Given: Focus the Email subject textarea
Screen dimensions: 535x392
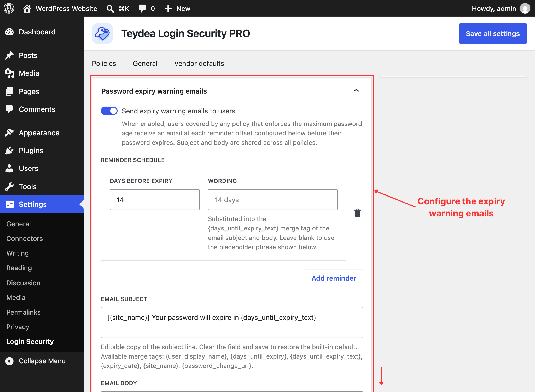Looking at the screenshot, I should [x=232, y=322].
